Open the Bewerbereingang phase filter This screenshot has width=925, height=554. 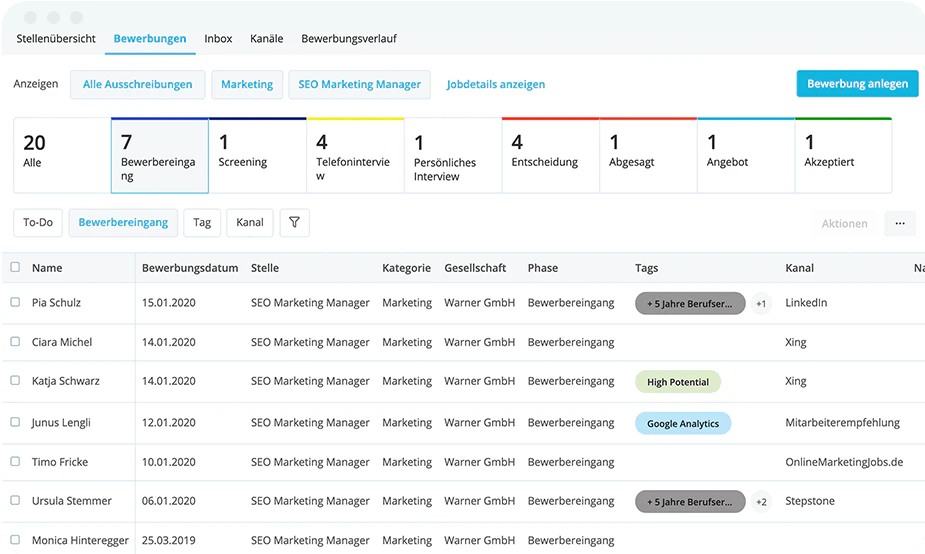point(123,222)
